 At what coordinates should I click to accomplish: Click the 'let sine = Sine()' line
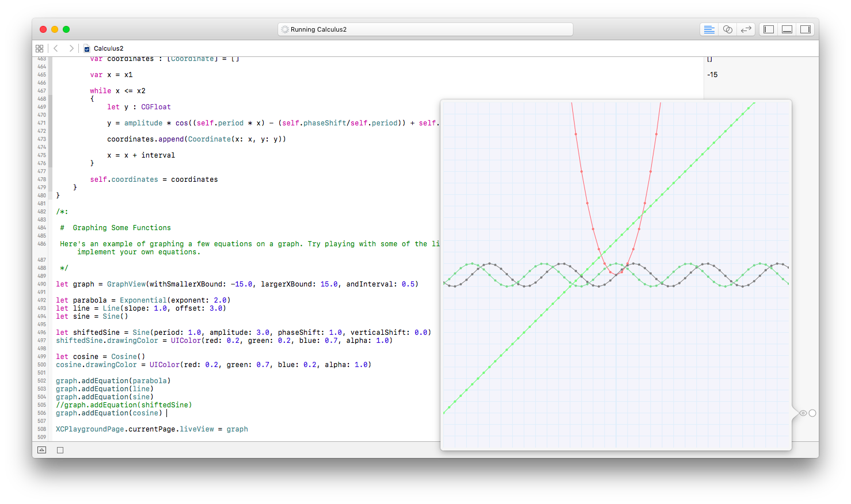[x=92, y=316]
